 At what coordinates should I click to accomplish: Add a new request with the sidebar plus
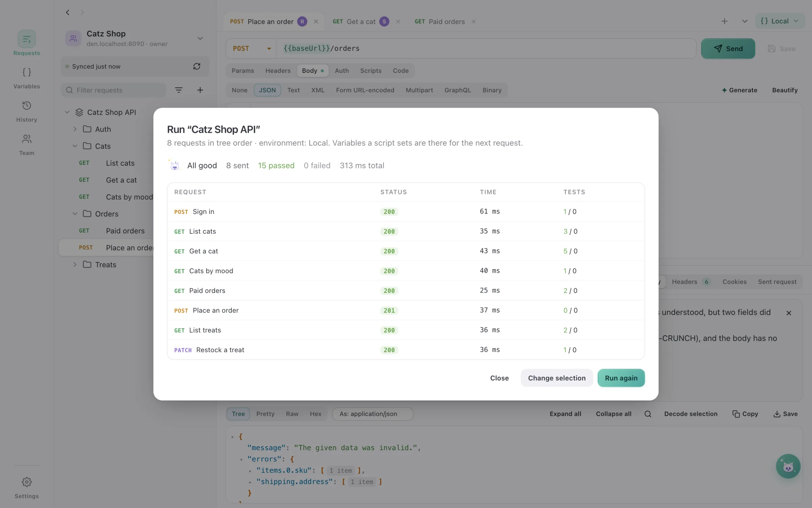click(x=200, y=90)
